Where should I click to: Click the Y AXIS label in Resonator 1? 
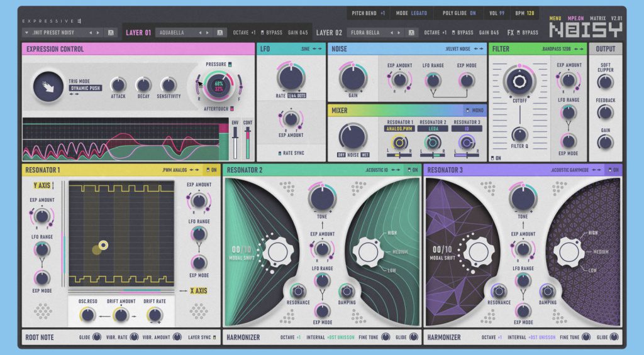pyautogui.click(x=42, y=185)
